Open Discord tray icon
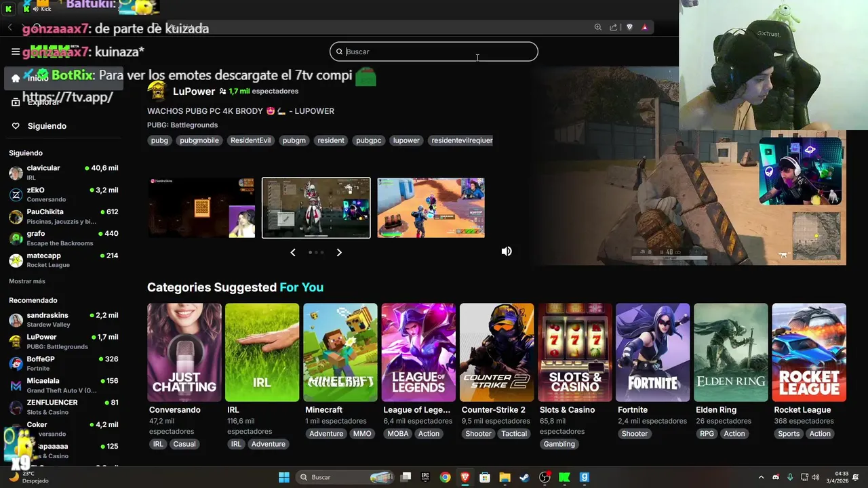The image size is (868, 488). (776, 477)
